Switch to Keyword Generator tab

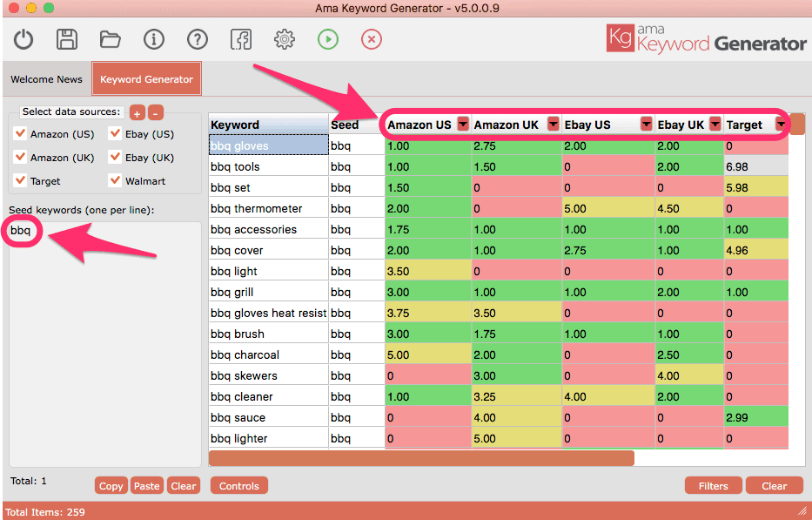[x=146, y=78]
